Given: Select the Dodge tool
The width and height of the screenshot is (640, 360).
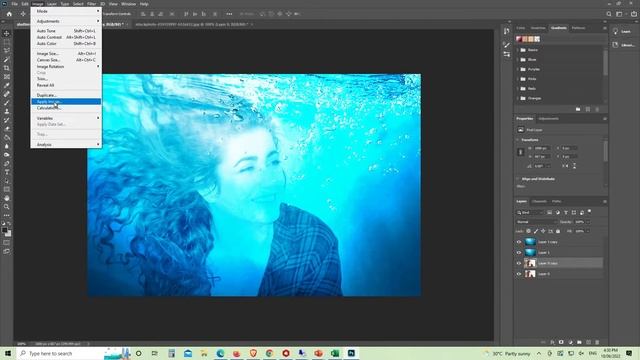Looking at the screenshot, I should (7, 155).
